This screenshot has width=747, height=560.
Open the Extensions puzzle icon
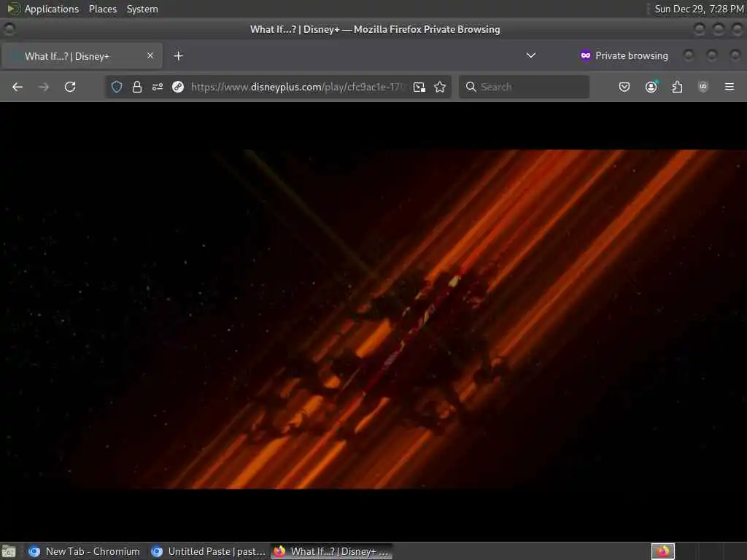tap(677, 87)
